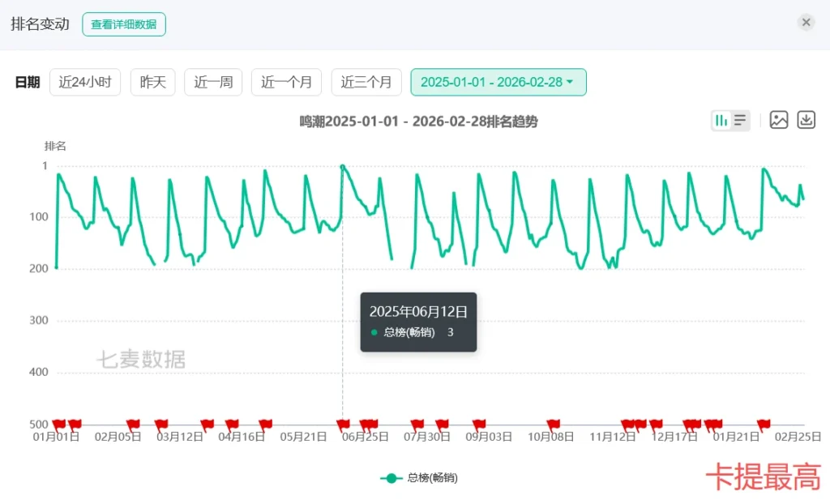
Task: Switch to bar chart view icon
Action: 721,121
